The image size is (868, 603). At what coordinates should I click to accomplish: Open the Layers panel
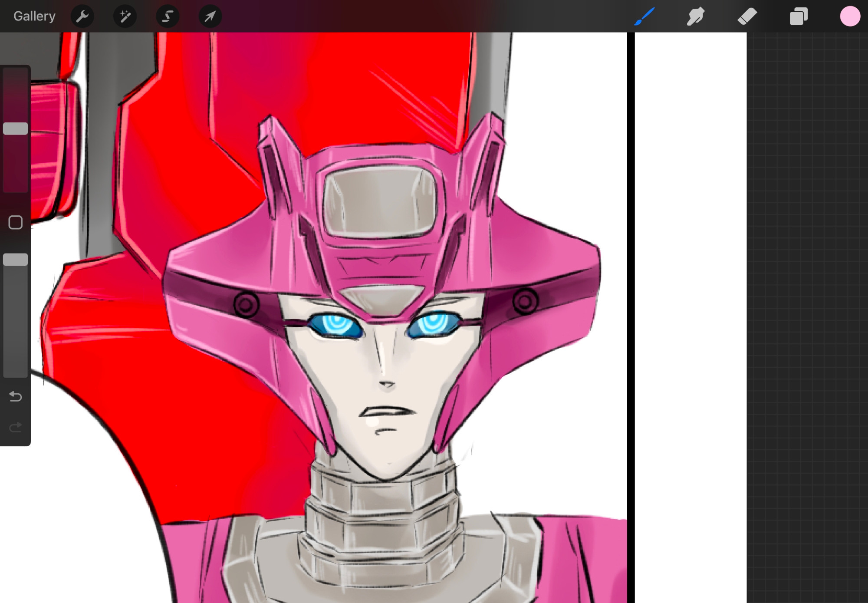799,16
